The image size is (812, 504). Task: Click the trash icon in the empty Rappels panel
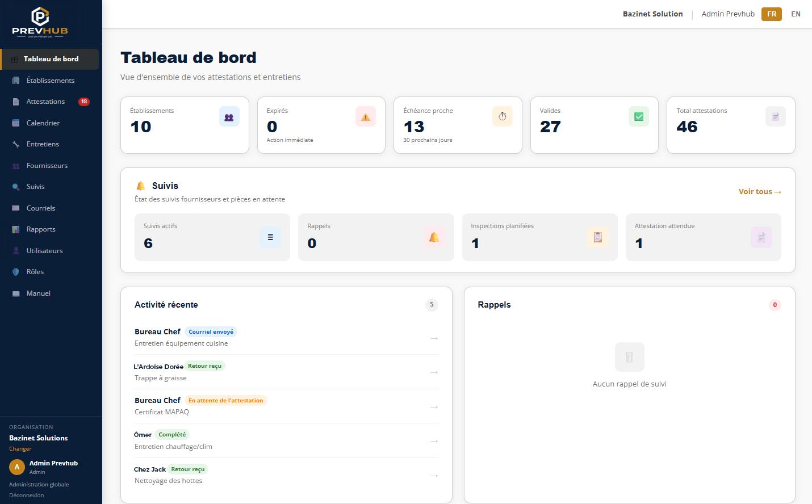(x=629, y=357)
